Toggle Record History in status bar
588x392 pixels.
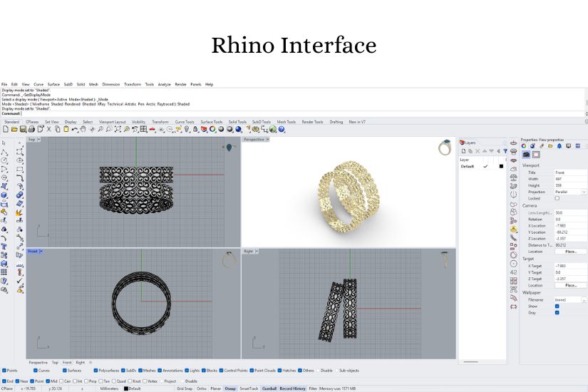(292, 388)
